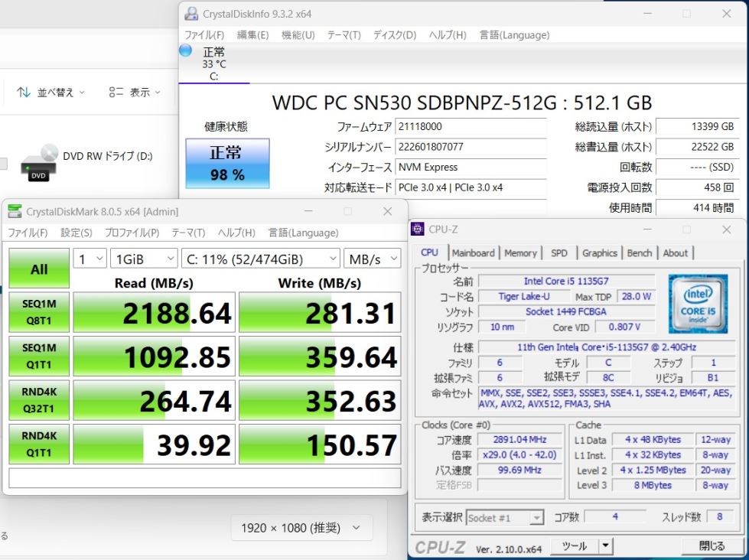Open the view (表示) menu in Explorer
Image resolution: width=749 pixels, height=560 pixels.
[135, 93]
